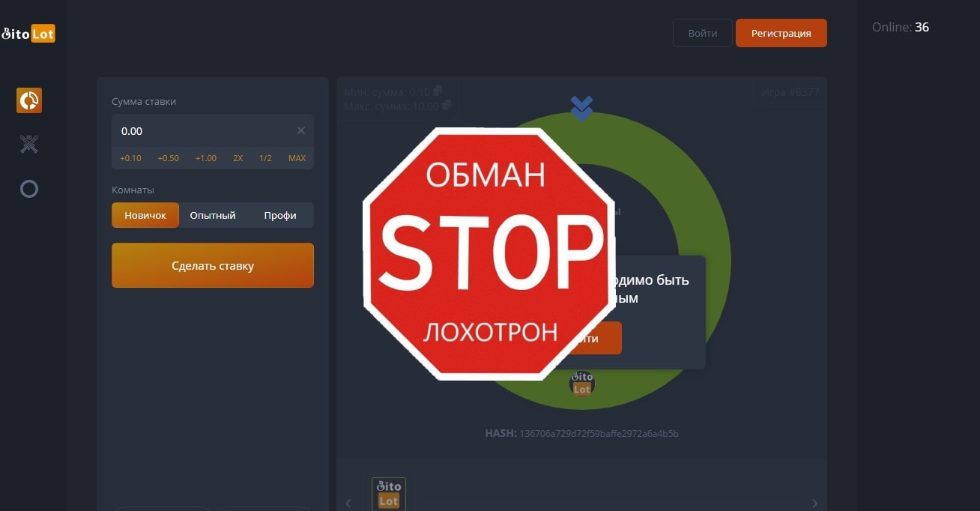980x511 pixels.
Task: Copy the maximum sum value icon
Action: (447, 105)
